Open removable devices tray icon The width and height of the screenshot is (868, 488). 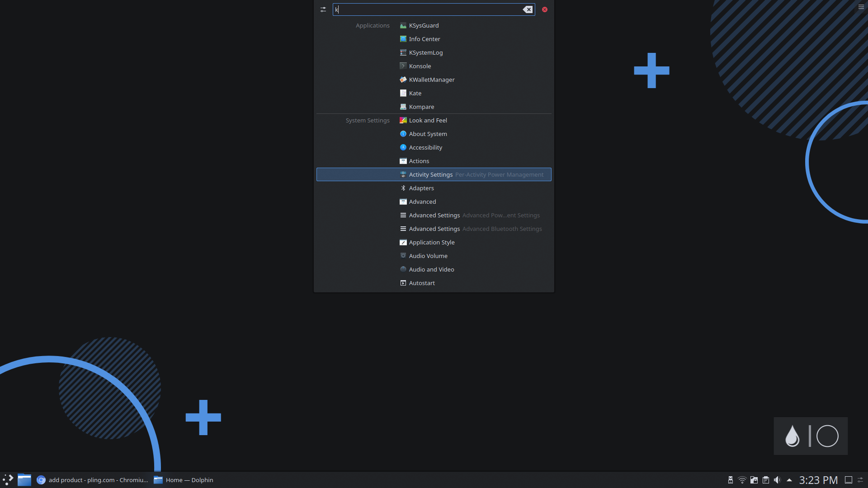pos(730,480)
